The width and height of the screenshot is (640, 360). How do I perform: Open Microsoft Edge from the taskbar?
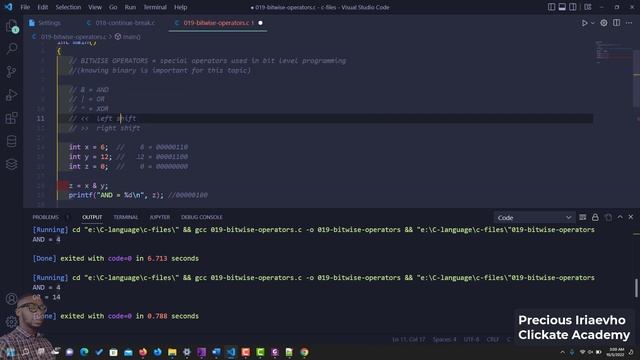[x=84, y=352]
